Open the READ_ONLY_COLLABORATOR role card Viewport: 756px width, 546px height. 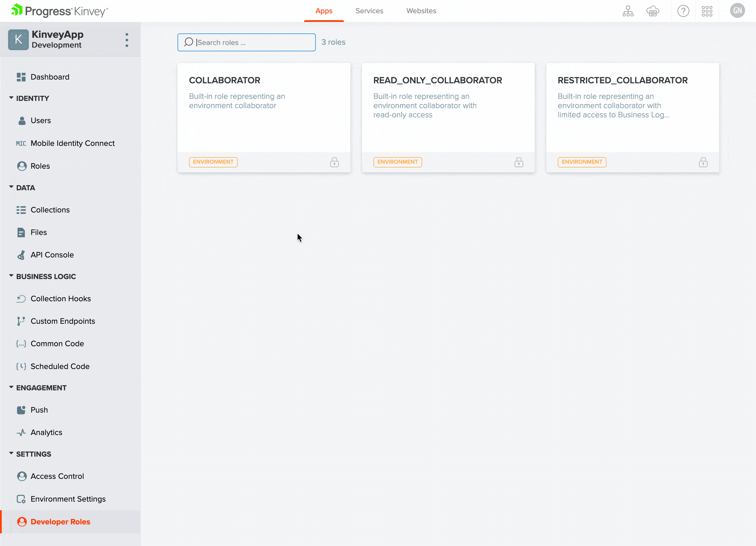coord(448,107)
